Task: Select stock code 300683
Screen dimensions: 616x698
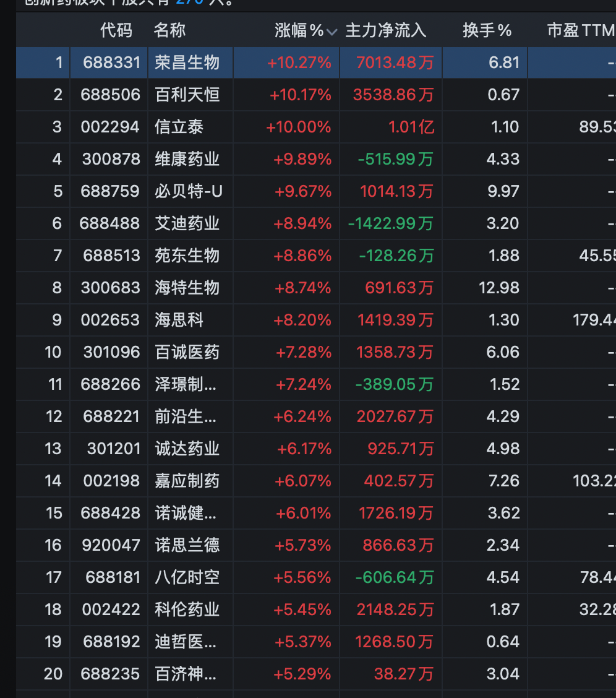Action: point(110,288)
